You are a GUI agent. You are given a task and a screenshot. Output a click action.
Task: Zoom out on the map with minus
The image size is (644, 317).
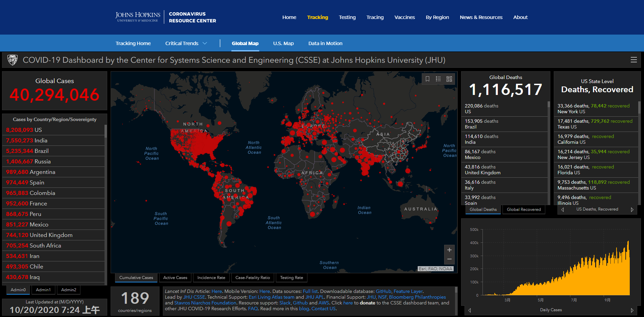(x=449, y=259)
